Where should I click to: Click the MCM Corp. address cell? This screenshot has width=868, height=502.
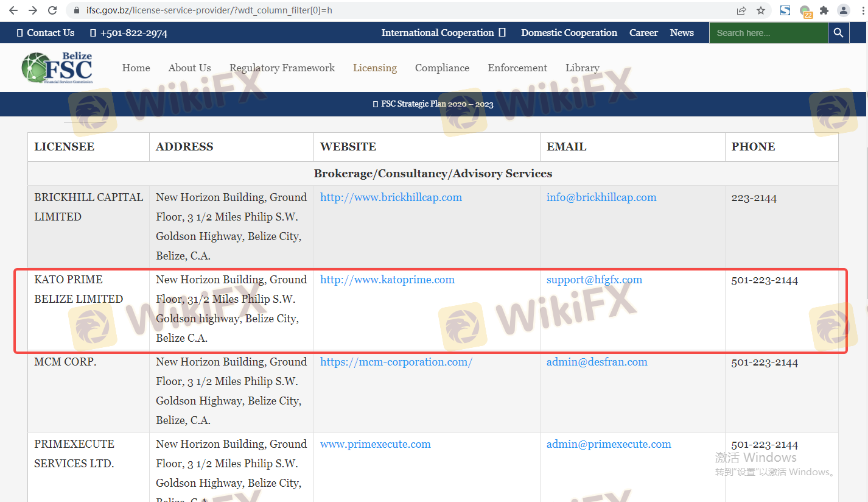[x=232, y=391]
